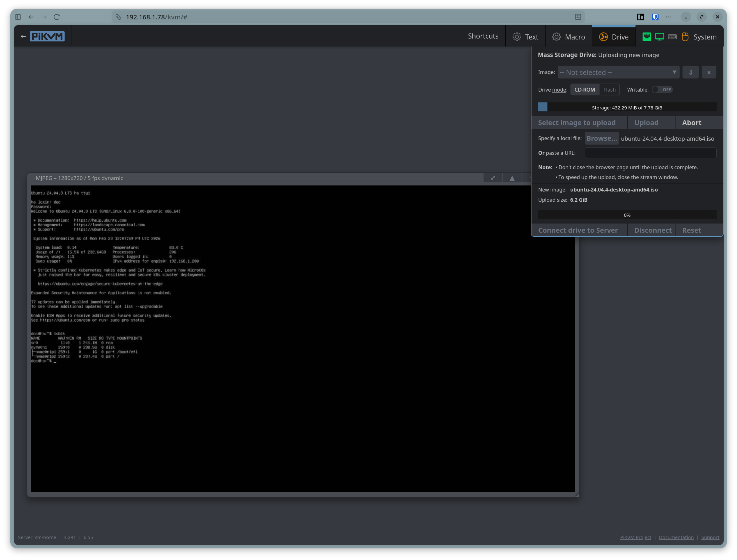
Task: Select Flash drive mode
Action: tap(609, 90)
